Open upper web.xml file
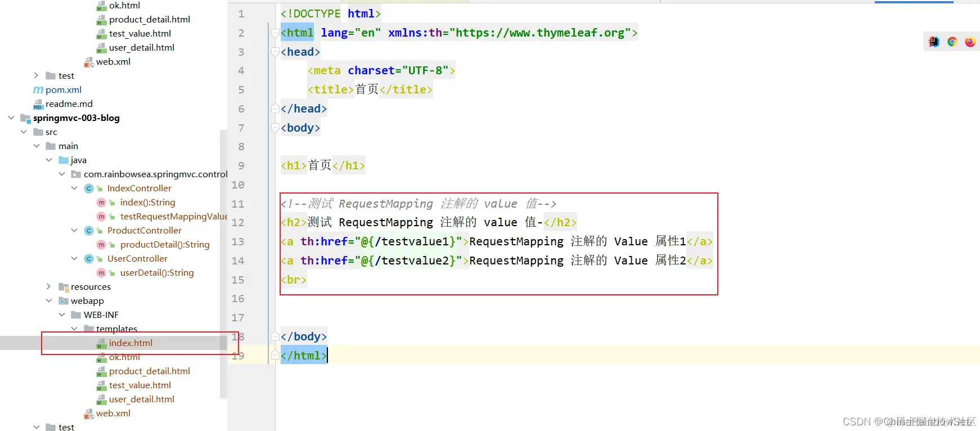 click(113, 61)
